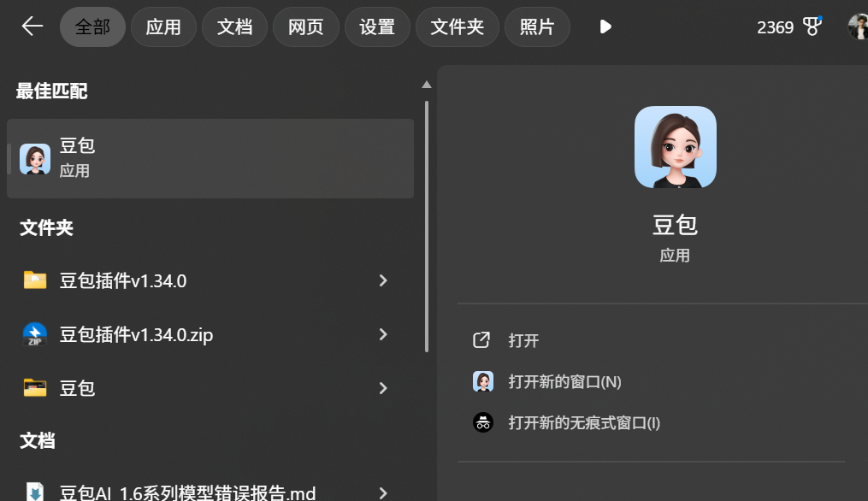
Task: Select the 设置 filter tab
Action: (x=377, y=27)
